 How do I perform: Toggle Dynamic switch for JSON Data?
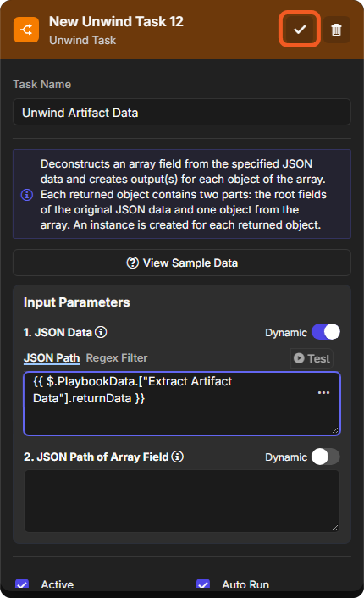pyautogui.click(x=326, y=332)
